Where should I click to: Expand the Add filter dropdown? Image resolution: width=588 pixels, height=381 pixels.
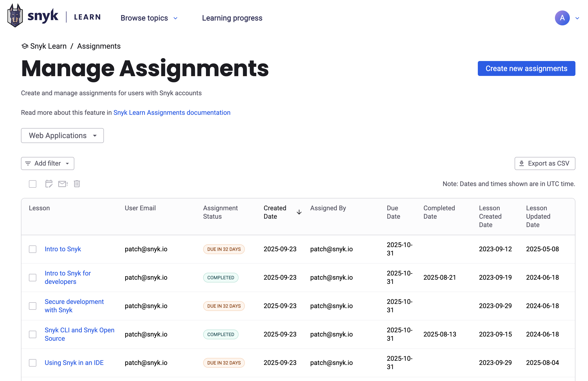(48, 163)
